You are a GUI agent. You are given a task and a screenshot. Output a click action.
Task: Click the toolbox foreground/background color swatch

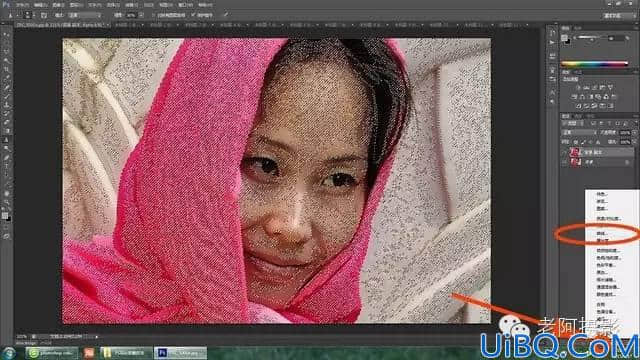(x=6, y=216)
